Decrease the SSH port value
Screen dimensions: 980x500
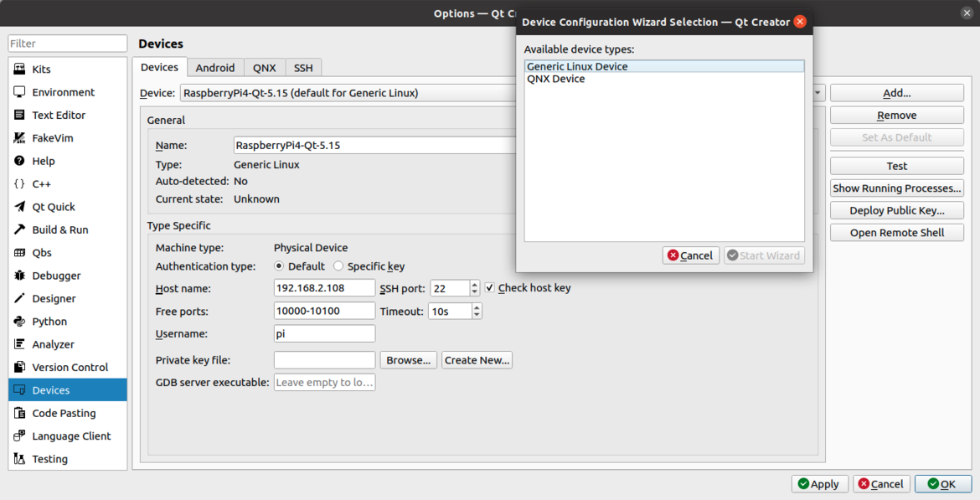[474, 291]
